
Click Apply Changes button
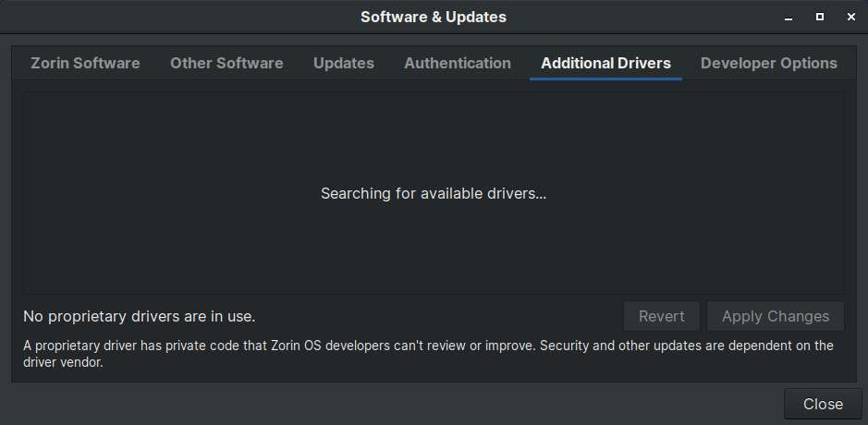pyautogui.click(x=776, y=317)
